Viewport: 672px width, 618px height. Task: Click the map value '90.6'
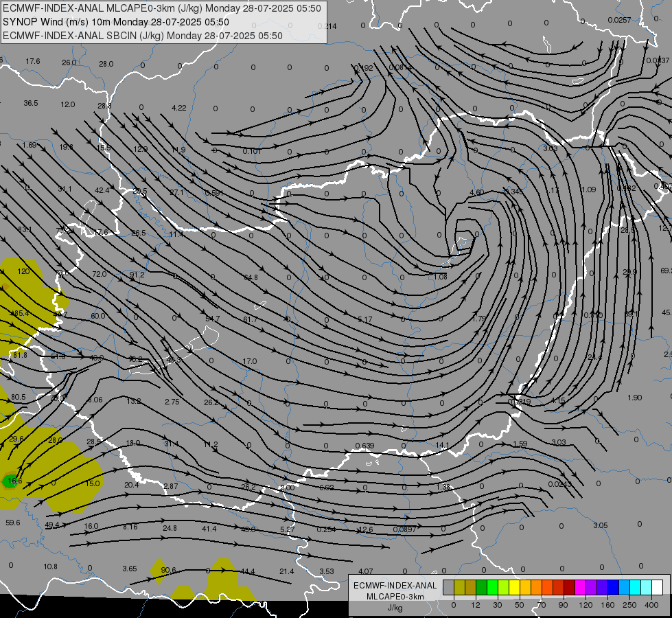click(168, 570)
